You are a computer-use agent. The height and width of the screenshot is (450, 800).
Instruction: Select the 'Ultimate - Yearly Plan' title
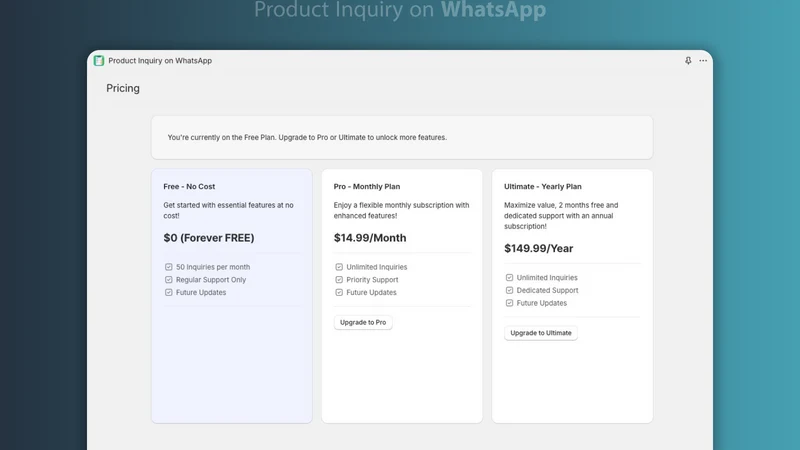[x=543, y=187]
